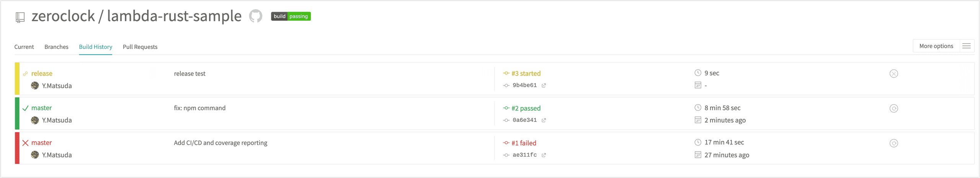Restart failed build #1

tap(893, 143)
